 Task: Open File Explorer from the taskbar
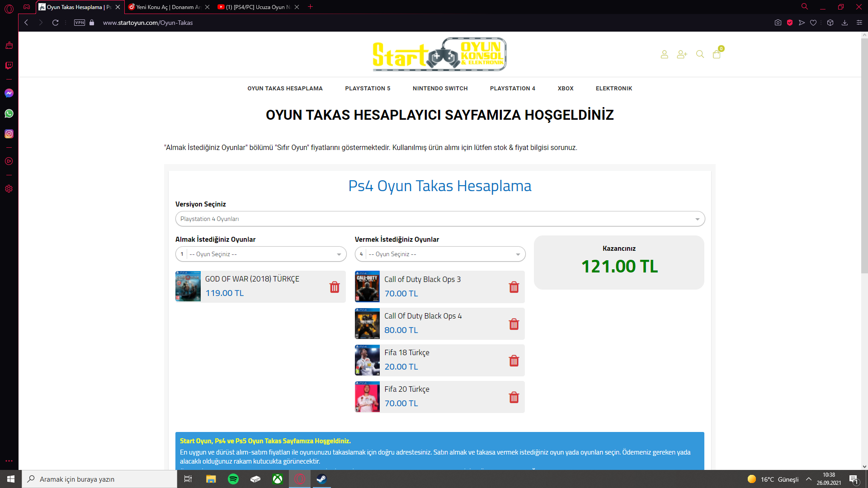click(211, 479)
